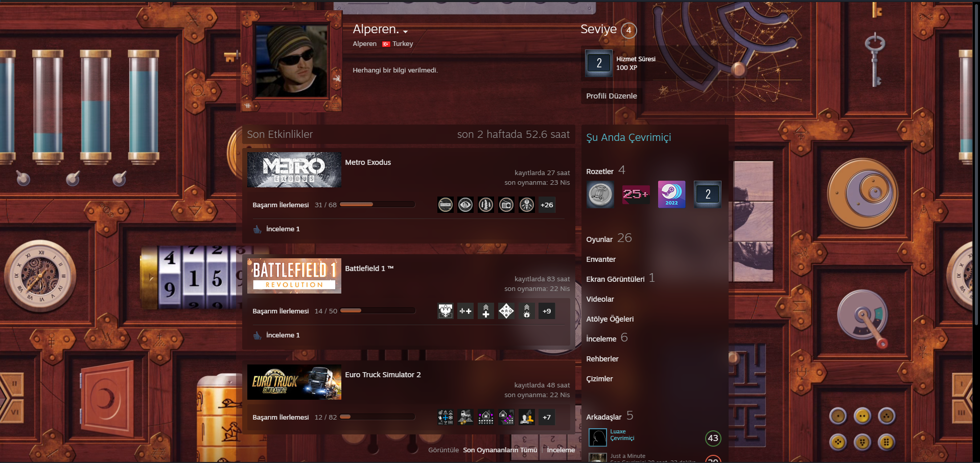
Task: Open the pink 25+ games badge
Action: tap(636, 194)
